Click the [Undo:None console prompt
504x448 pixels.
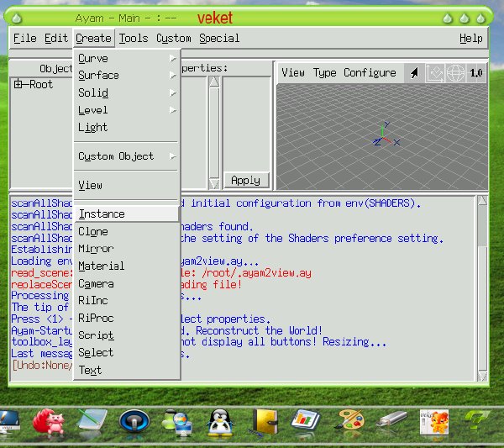[x=42, y=366]
